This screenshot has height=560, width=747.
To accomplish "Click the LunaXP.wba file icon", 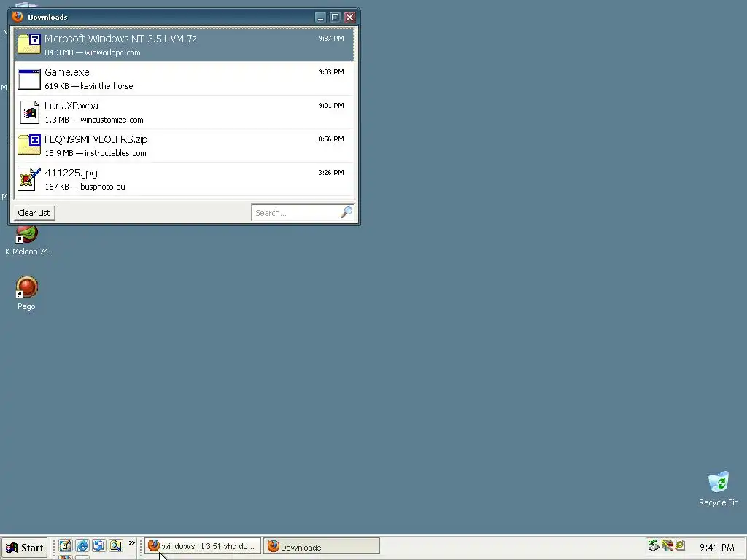I will (x=29, y=112).
